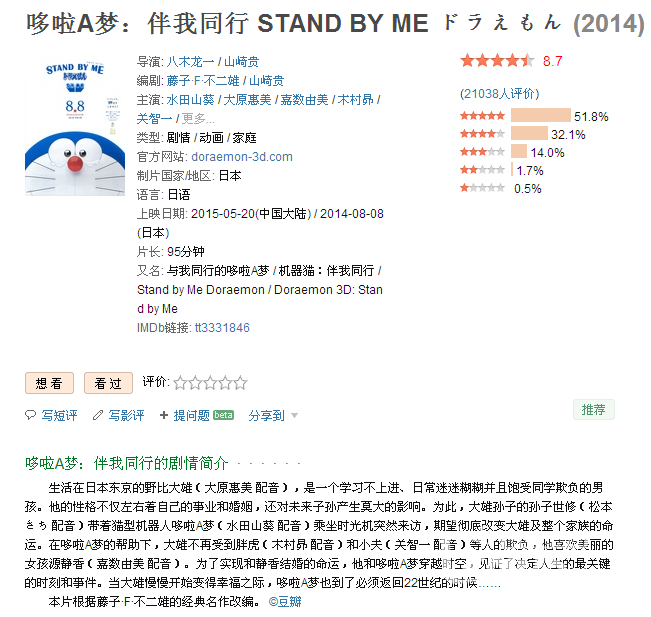The height and width of the screenshot is (617, 651).
Task: Open the Stand By Me movie poster thumbnail
Action: pyautogui.click(x=75, y=126)
